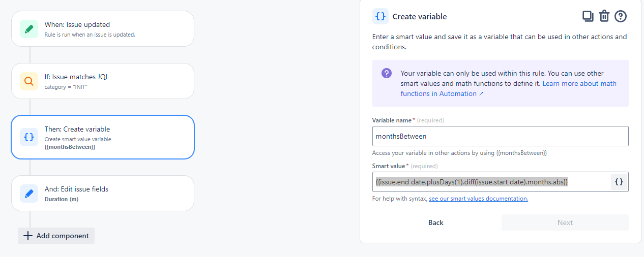Open 'see our smart values documentation' link
Image resolution: width=644 pixels, height=257 pixels.
pos(478,199)
